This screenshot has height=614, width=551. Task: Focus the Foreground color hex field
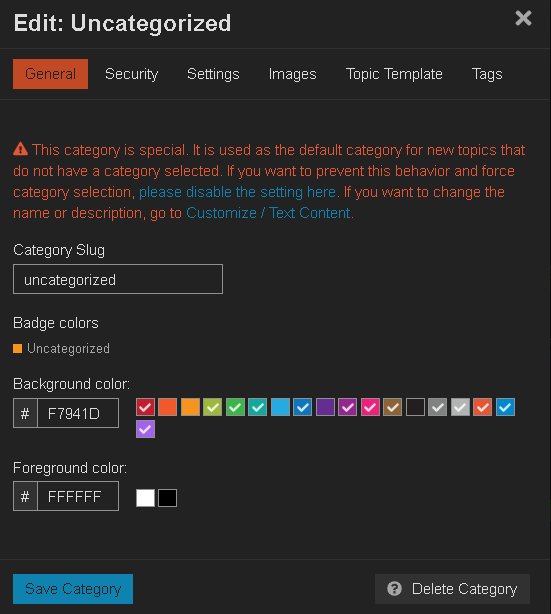pos(78,496)
